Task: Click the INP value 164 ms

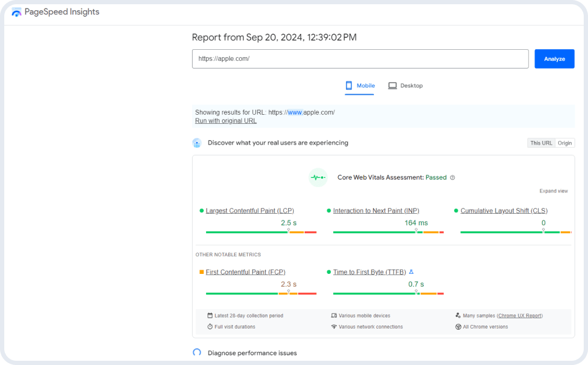Action: (417, 223)
